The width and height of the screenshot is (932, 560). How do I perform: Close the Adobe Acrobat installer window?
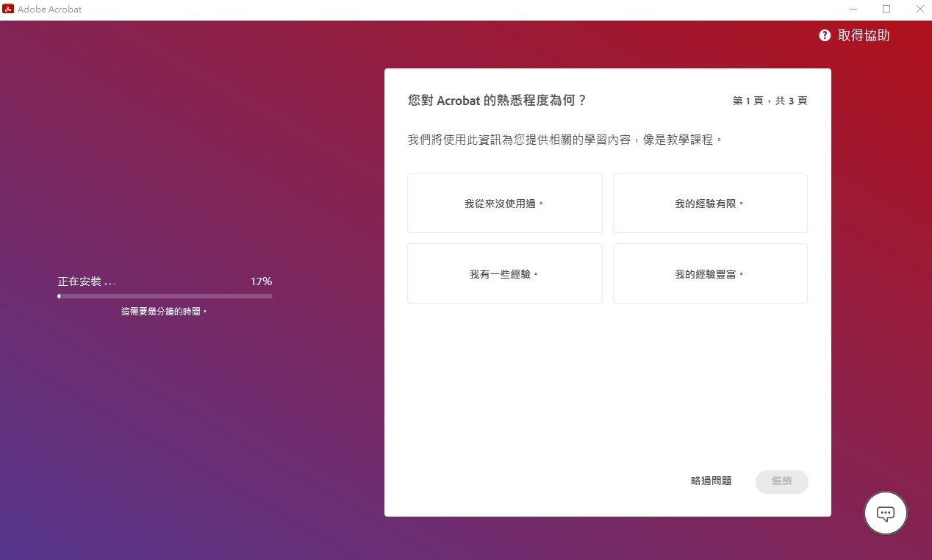(920, 10)
